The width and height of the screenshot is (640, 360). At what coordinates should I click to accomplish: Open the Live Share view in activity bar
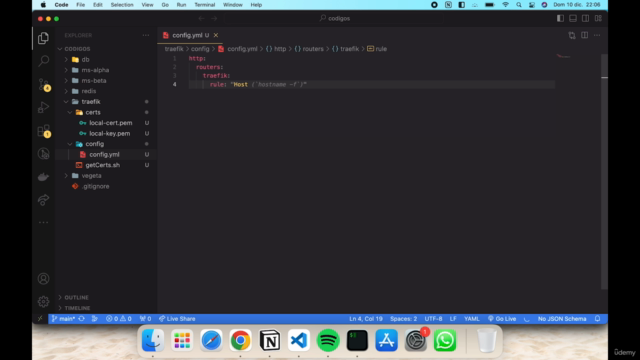pyautogui.click(x=43, y=200)
